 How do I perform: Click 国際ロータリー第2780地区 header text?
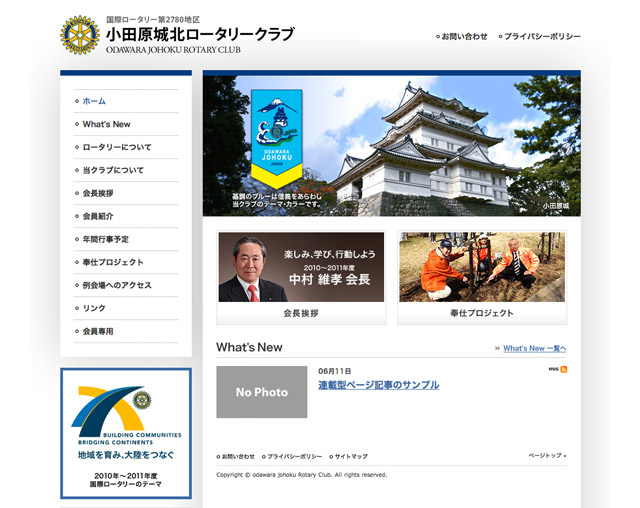(x=153, y=19)
